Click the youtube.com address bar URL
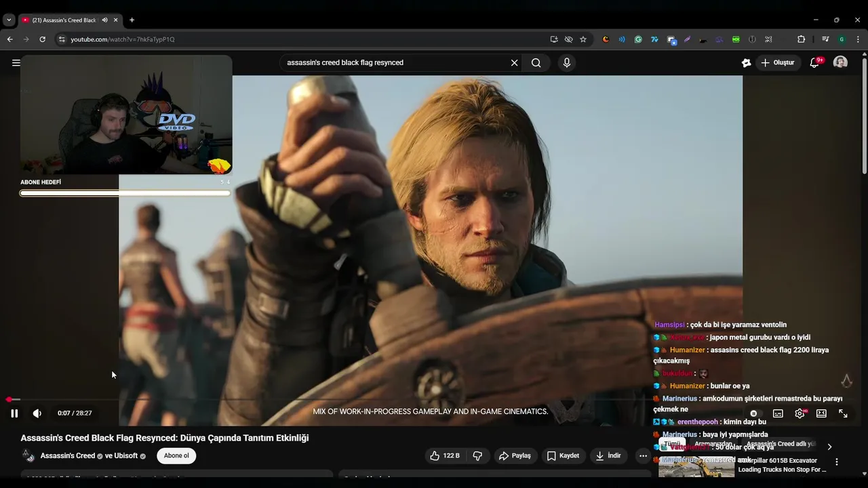 pos(123,39)
